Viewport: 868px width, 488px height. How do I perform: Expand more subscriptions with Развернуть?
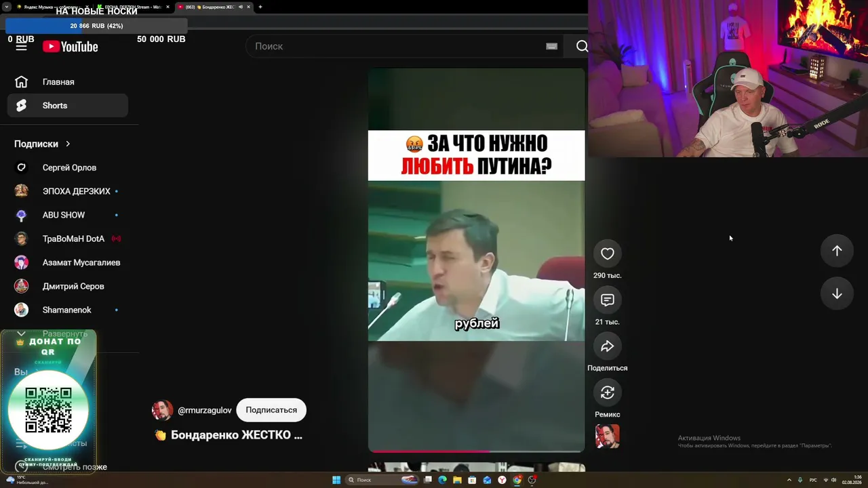click(65, 334)
